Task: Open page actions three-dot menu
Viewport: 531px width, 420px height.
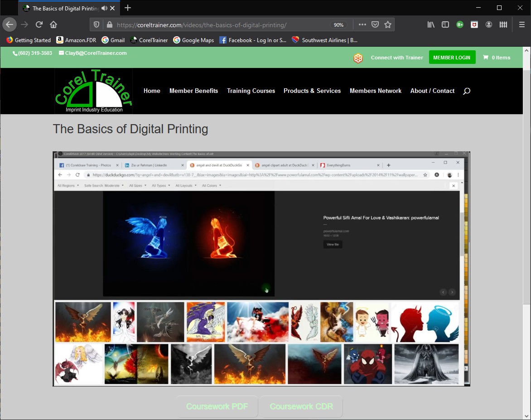Action: coord(362,24)
